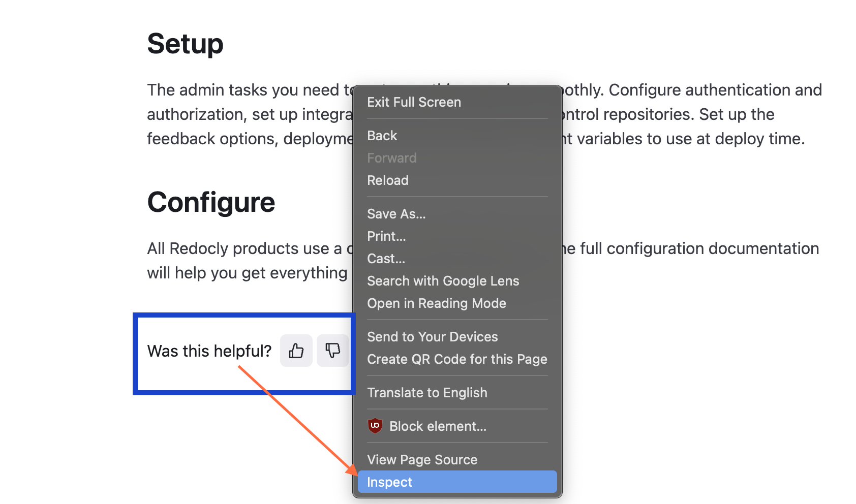856x504 pixels.
Task: Choose Exit Full Screen from context menu
Action: click(457, 102)
